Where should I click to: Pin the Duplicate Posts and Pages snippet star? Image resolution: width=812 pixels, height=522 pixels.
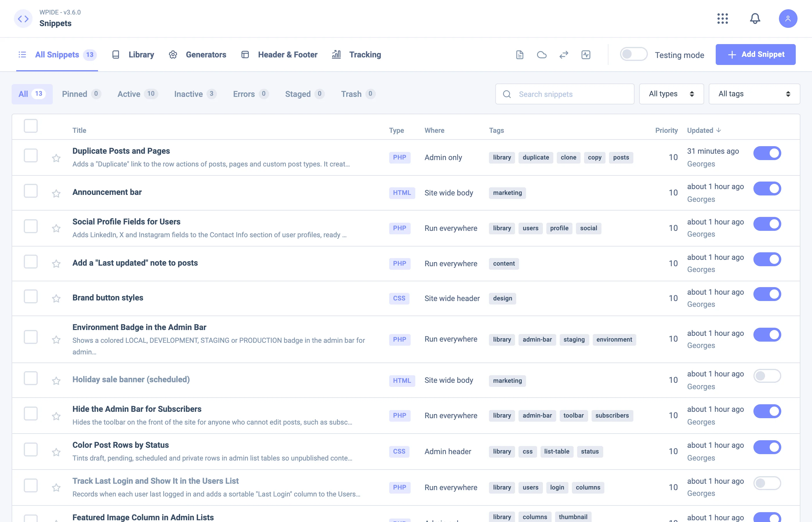(x=56, y=158)
